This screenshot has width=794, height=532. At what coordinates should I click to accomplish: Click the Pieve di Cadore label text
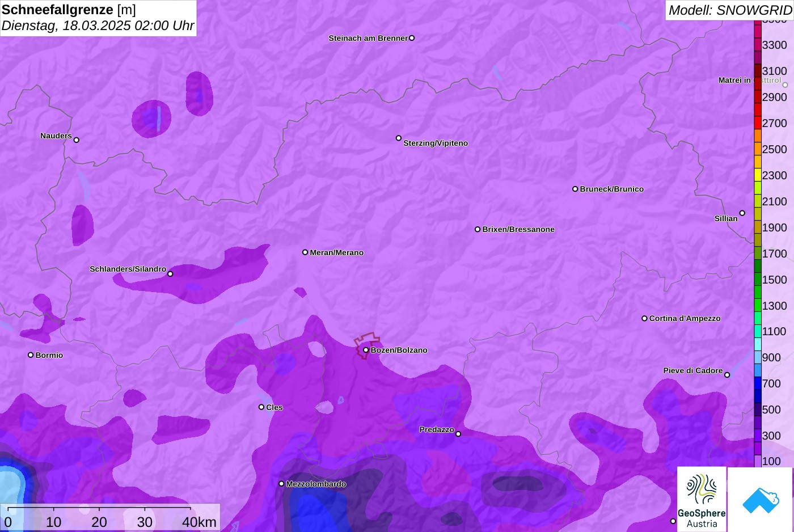(693, 370)
